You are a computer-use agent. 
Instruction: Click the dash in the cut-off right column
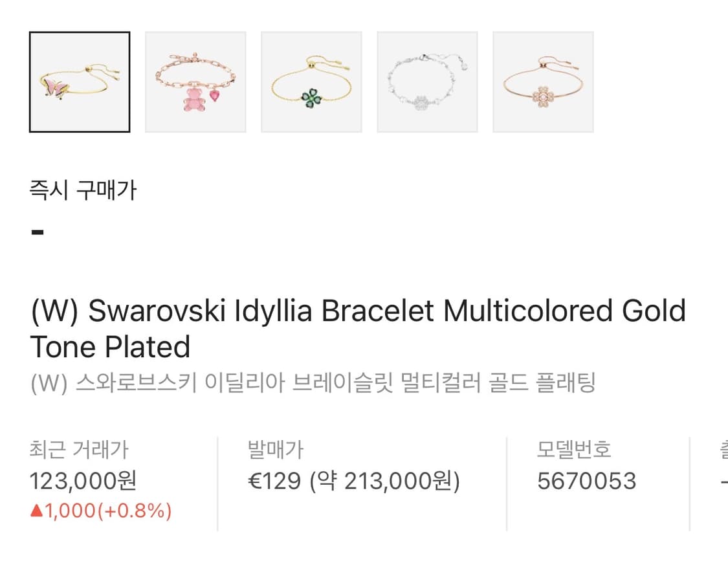click(724, 482)
